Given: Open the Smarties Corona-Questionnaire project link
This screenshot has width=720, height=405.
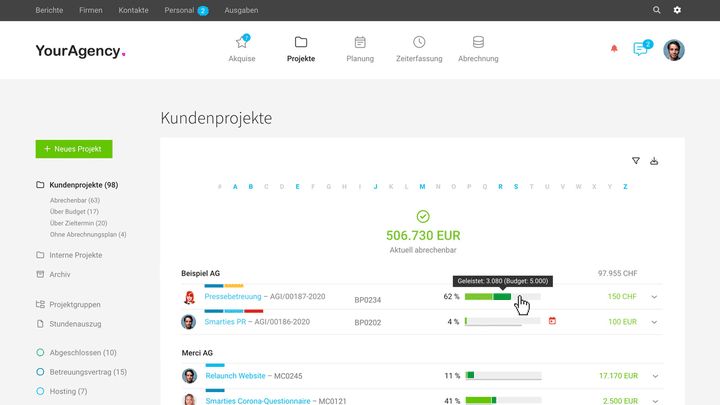Looking at the screenshot, I should [258, 400].
